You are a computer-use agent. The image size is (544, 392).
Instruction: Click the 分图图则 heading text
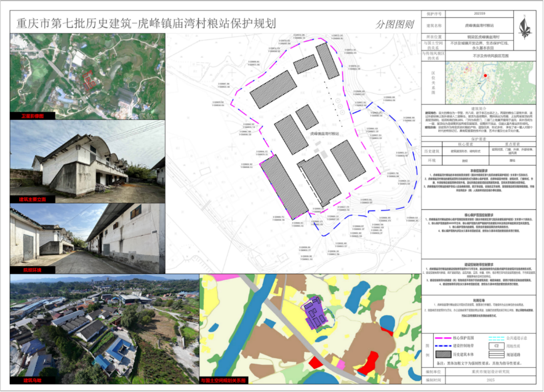pos(395,25)
